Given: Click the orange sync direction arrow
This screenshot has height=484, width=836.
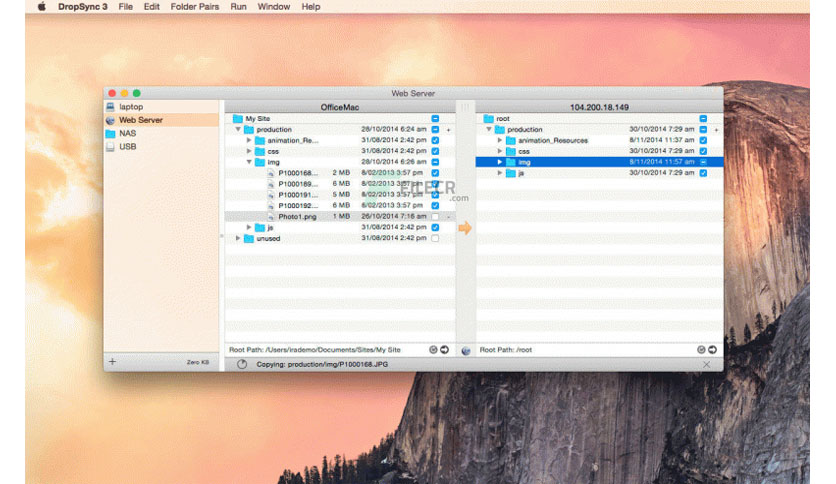Looking at the screenshot, I should tap(465, 228).
